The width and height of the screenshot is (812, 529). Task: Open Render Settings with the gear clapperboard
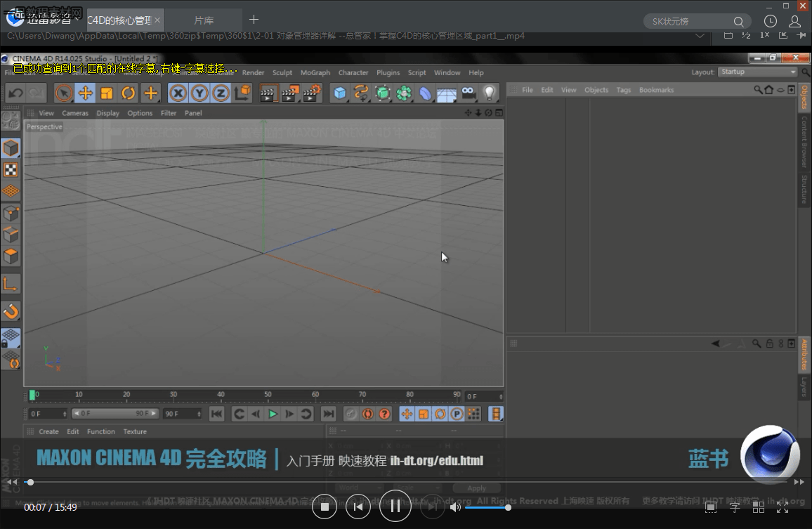[x=313, y=93]
